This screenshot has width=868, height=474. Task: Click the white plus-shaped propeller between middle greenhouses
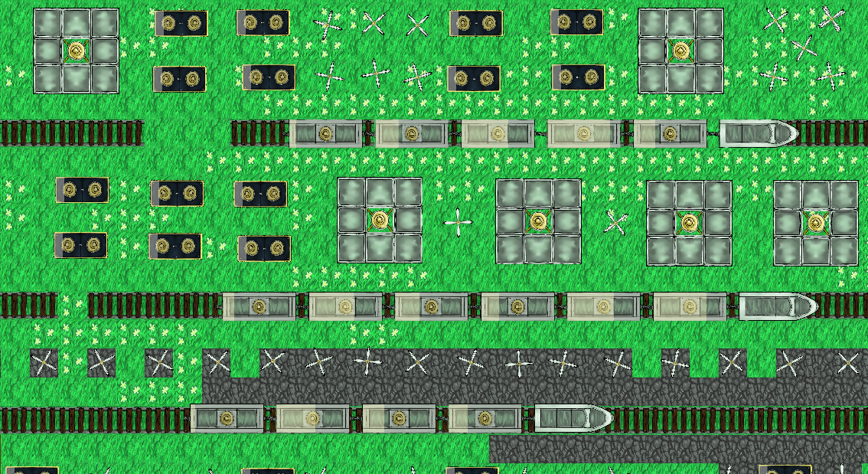point(458,223)
